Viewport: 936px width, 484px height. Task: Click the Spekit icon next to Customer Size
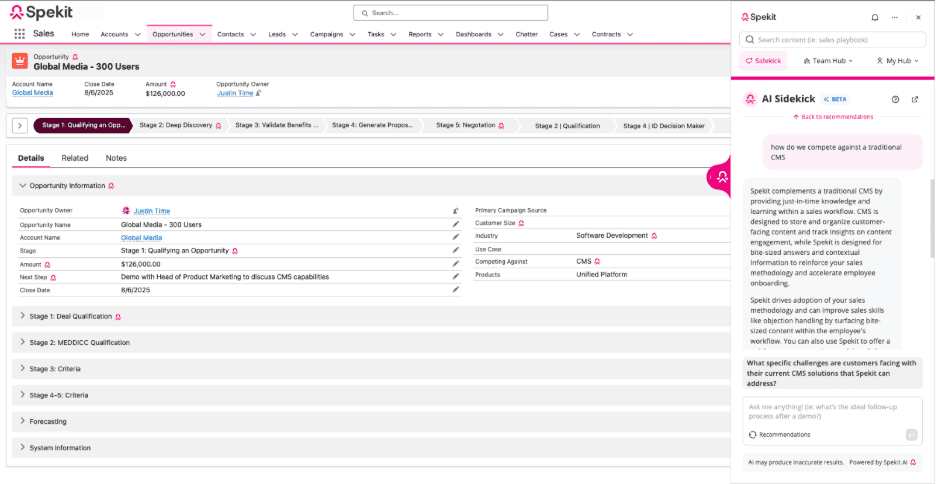click(x=521, y=223)
